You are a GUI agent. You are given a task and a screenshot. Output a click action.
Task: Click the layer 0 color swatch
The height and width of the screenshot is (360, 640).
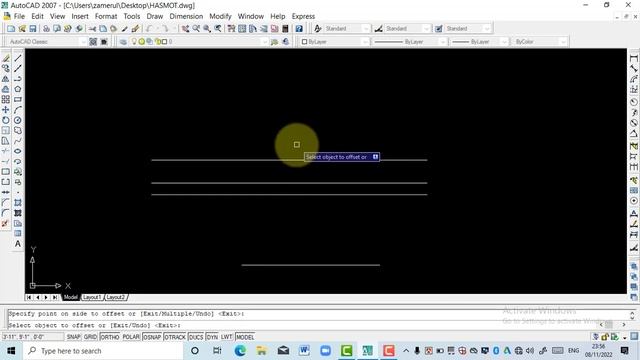tap(164, 42)
